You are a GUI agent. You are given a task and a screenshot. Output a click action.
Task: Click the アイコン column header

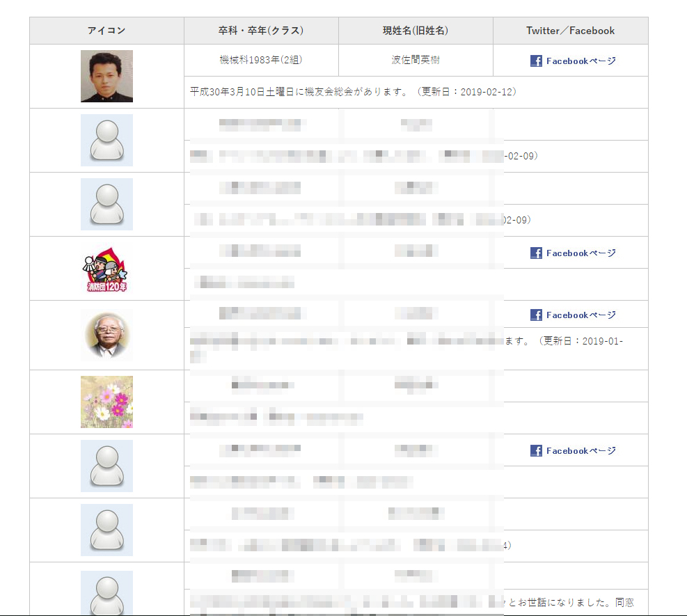(106, 31)
